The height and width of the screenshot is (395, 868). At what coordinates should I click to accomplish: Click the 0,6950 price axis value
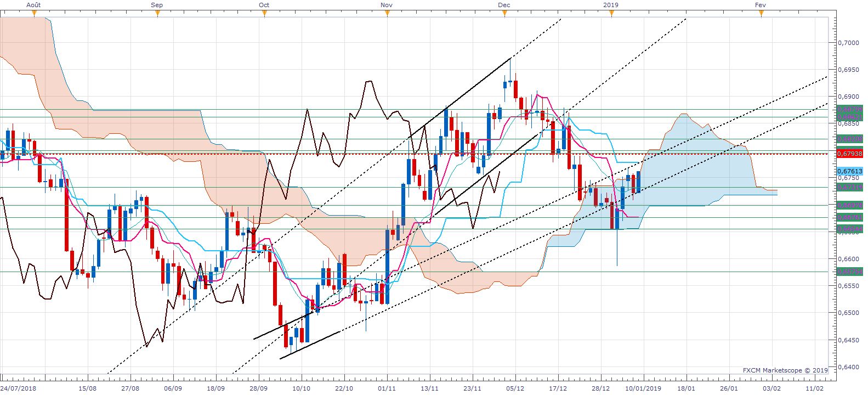pos(848,70)
